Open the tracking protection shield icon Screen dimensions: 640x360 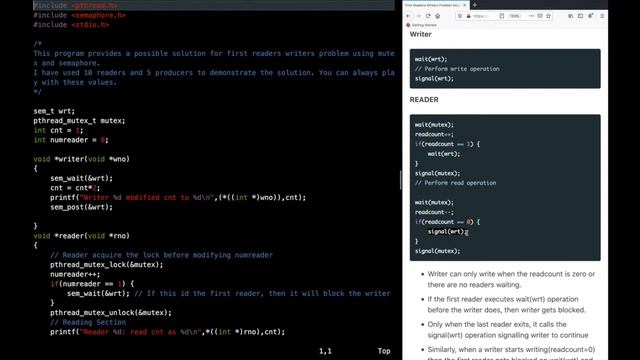pos(460,16)
